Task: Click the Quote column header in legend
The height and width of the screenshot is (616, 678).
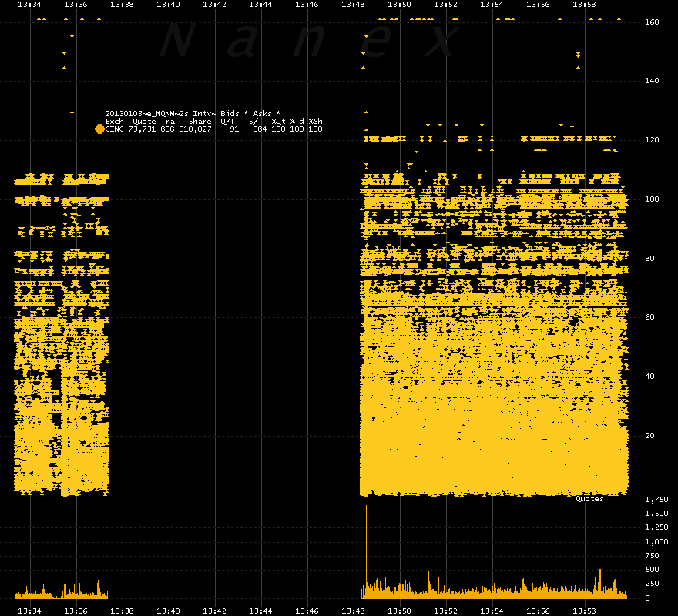Action: pyautogui.click(x=144, y=122)
